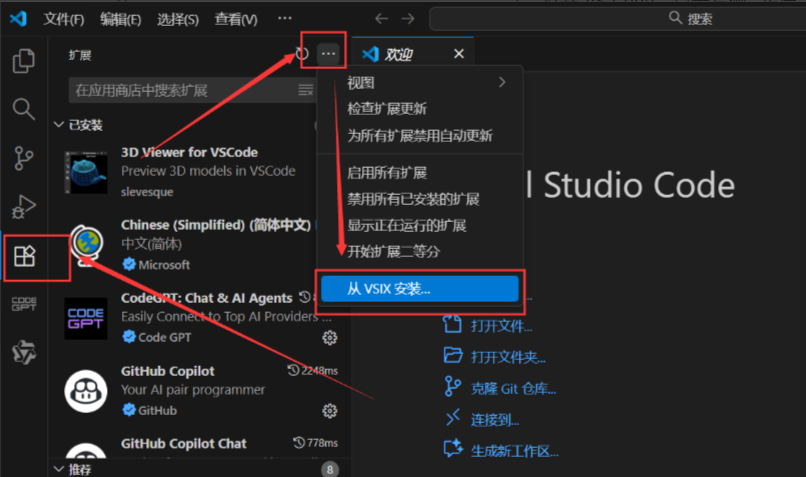Select 为所有扩展禁用自动更新 menu item
Image resolution: width=806 pixels, height=477 pixels.
pos(420,136)
